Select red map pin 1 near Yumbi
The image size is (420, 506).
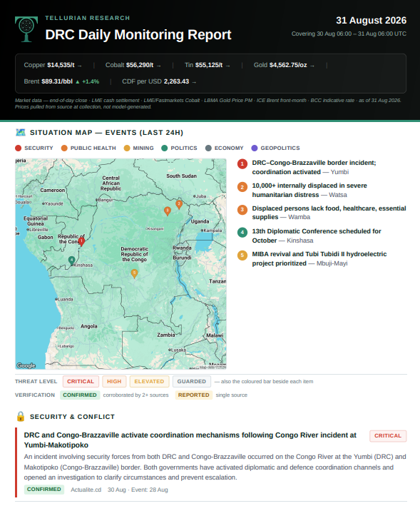[x=81, y=242]
